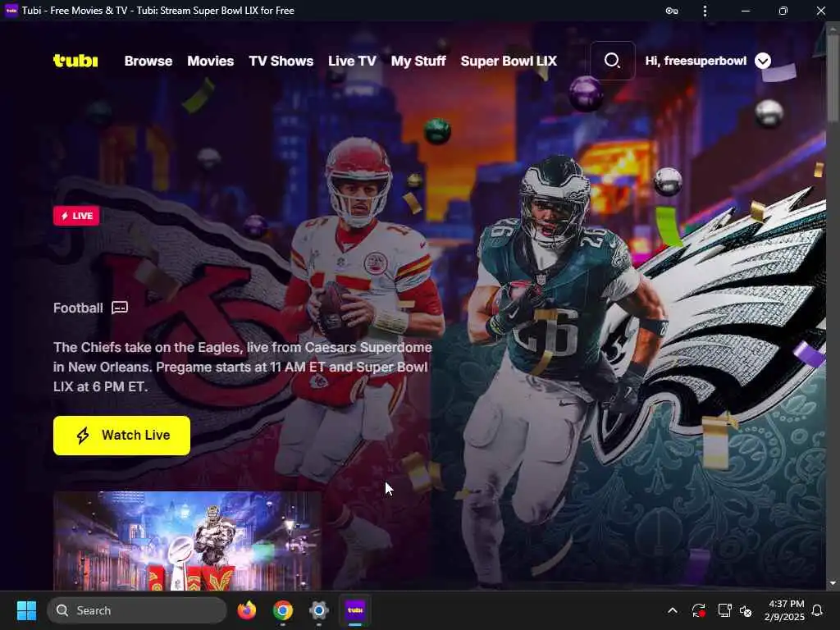
Task: Open Google Chrome from the taskbar
Action: pos(282,610)
